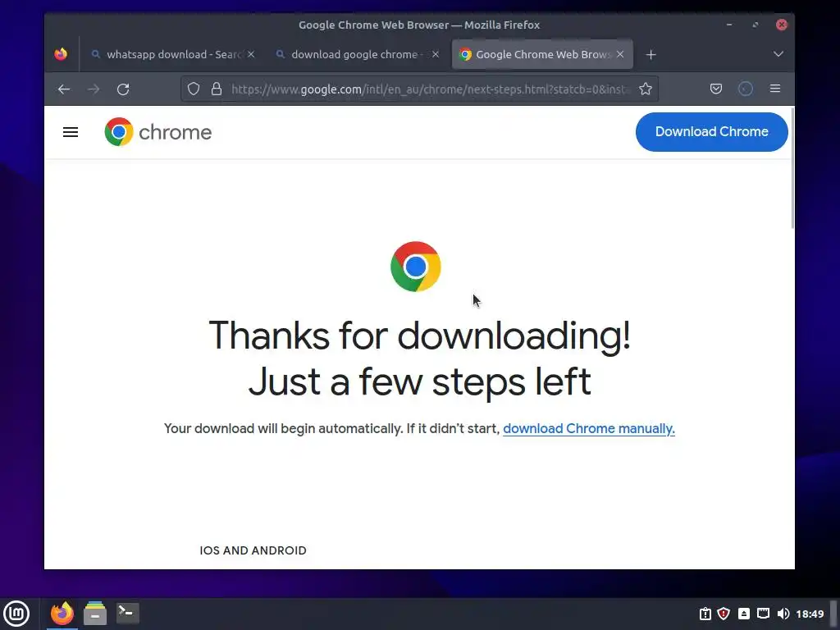Image resolution: width=840 pixels, height=630 pixels.
Task: Click the Firefox View icon in tab bar
Action: click(x=61, y=54)
